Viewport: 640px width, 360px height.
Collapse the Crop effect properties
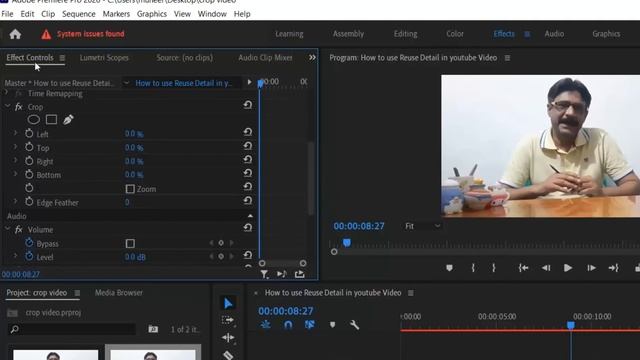pos(7,106)
